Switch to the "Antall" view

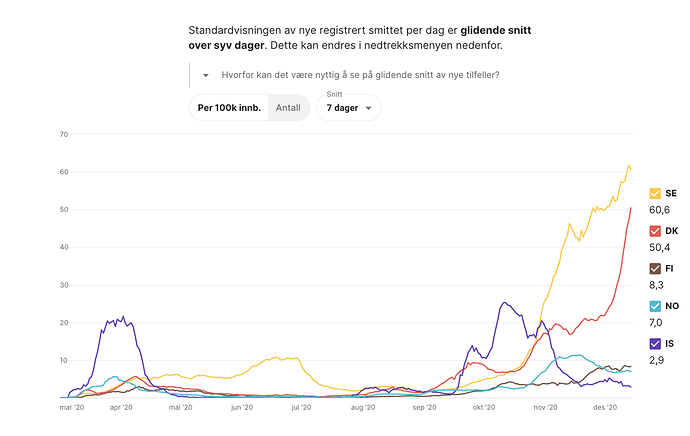click(x=288, y=107)
